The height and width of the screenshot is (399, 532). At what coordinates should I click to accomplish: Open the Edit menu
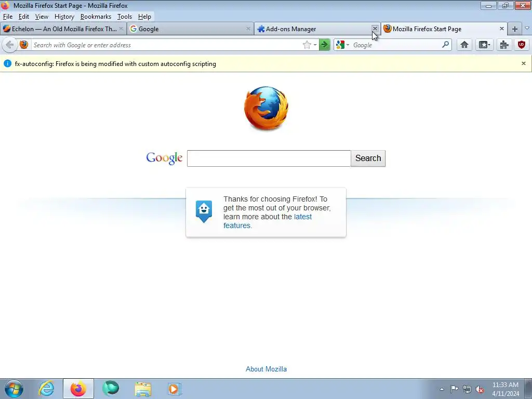point(24,17)
